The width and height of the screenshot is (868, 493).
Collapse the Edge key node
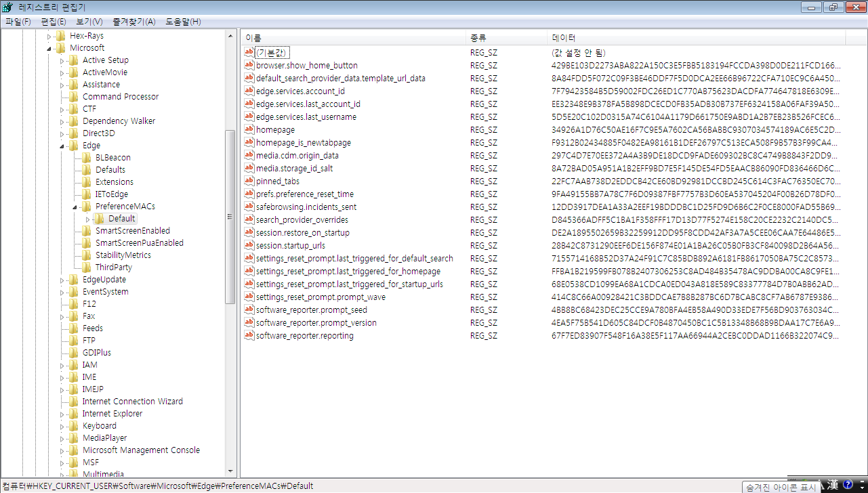[62, 146]
